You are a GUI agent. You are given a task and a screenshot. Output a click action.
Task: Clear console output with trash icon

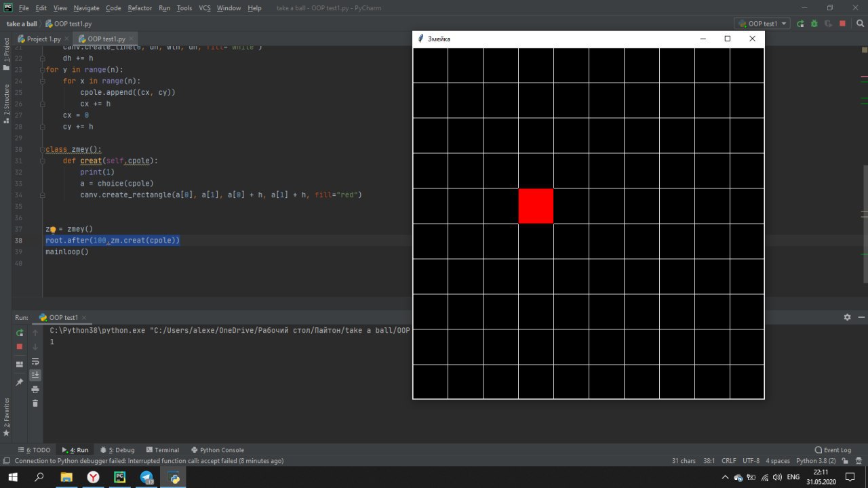tap(35, 403)
